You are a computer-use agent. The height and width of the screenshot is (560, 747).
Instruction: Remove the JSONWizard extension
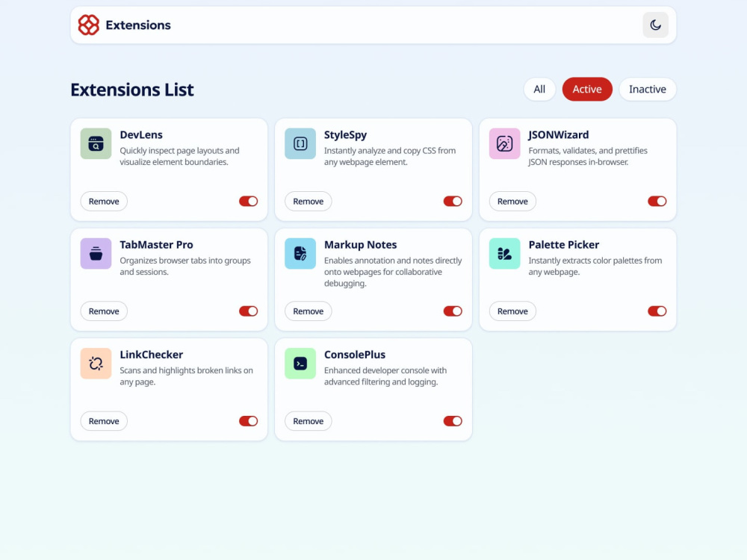[x=512, y=201]
